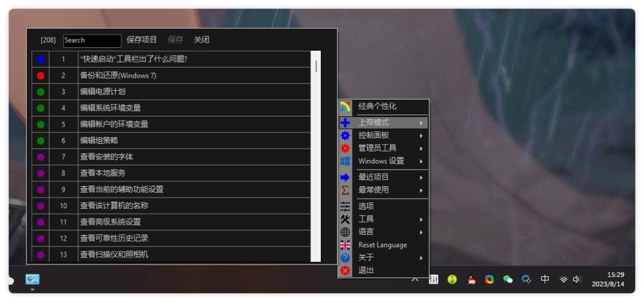This screenshot has width=644, height=302.
Task: Click the speaker volume tray icon
Action: [577, 279]
